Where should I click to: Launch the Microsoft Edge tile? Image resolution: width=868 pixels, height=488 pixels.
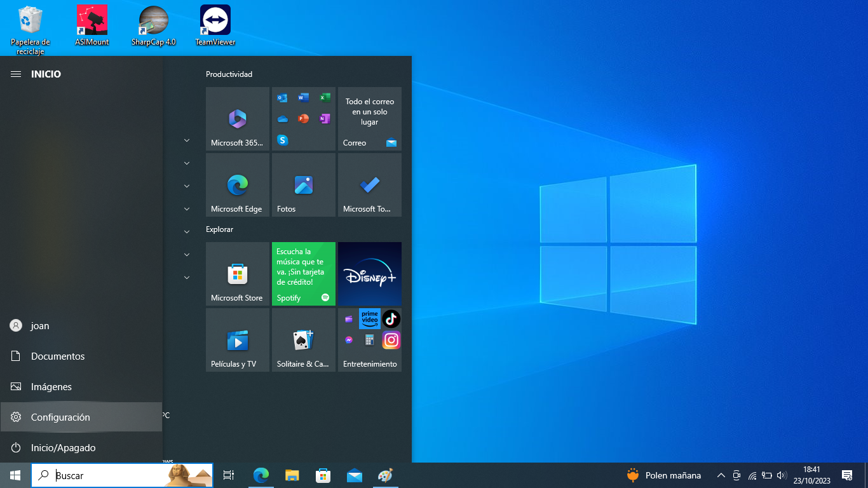click(x=238, y=185)
